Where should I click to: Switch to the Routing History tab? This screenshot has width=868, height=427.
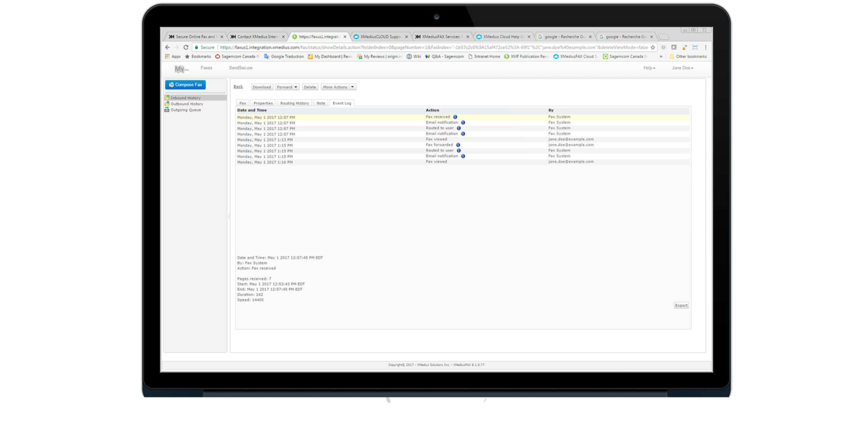tap(294, 103)
